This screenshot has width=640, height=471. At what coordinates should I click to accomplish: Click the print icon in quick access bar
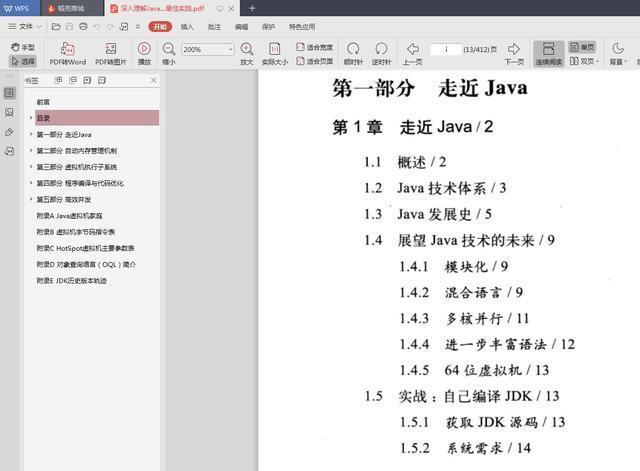[x=83, y=27]
